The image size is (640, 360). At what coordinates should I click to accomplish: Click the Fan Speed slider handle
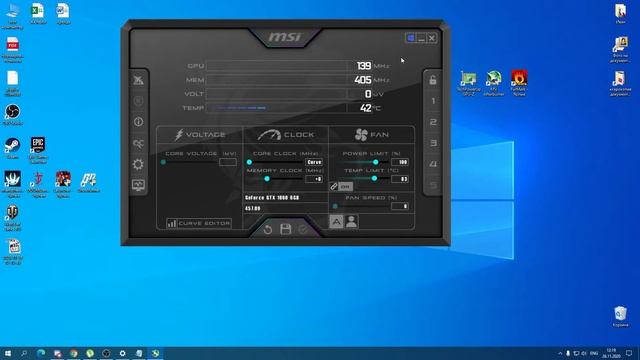336,206
